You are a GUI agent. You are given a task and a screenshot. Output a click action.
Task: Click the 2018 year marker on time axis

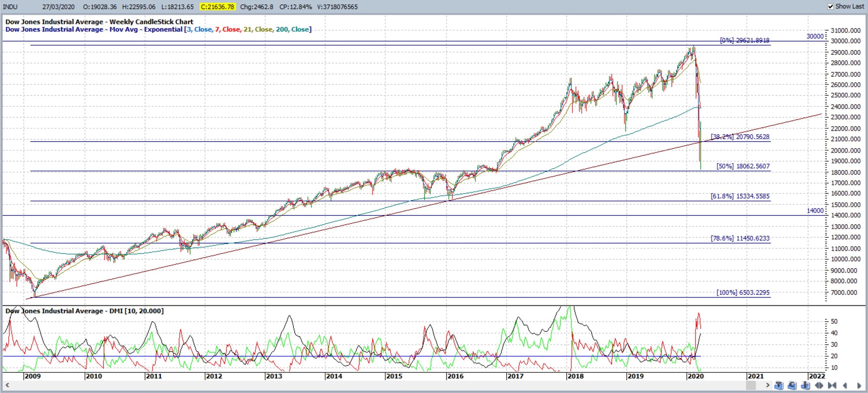[575, 376]
